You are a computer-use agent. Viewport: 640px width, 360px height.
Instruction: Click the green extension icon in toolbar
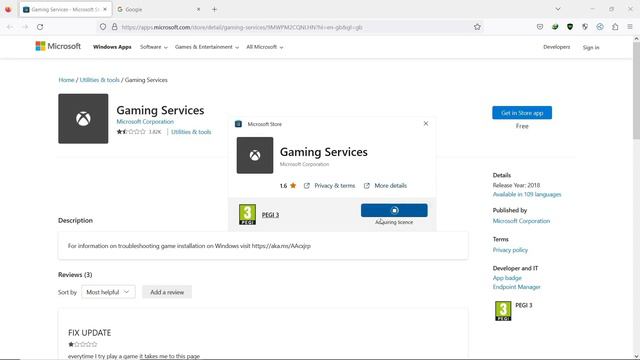(x=555, y=27)
